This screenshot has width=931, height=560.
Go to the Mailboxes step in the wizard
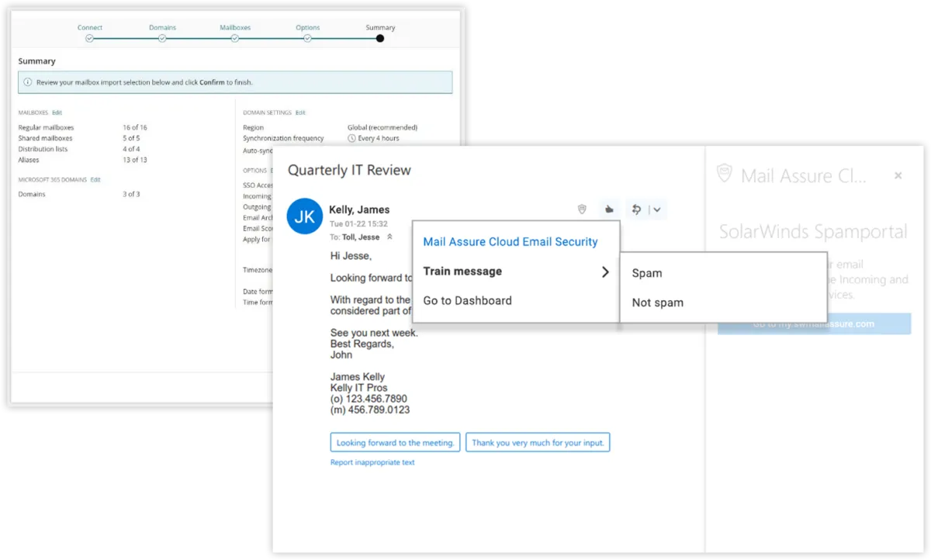[x=235, y=28]
